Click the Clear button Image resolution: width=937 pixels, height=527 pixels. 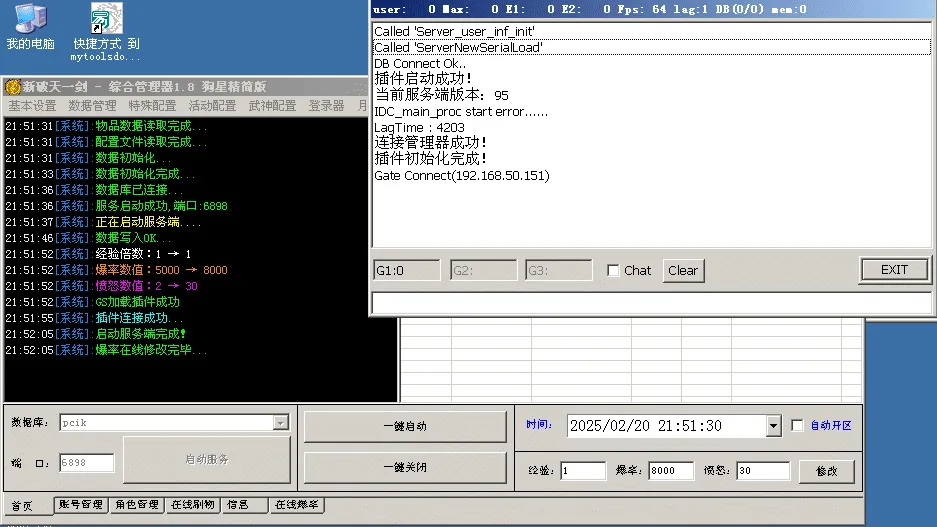pos(683,271)
